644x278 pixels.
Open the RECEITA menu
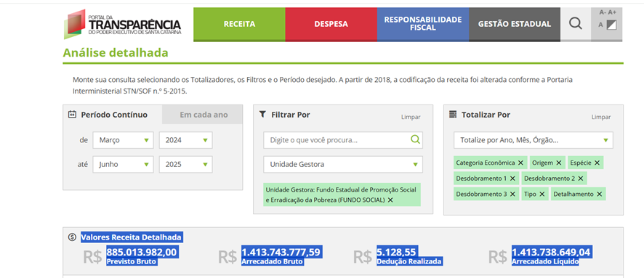239,24
